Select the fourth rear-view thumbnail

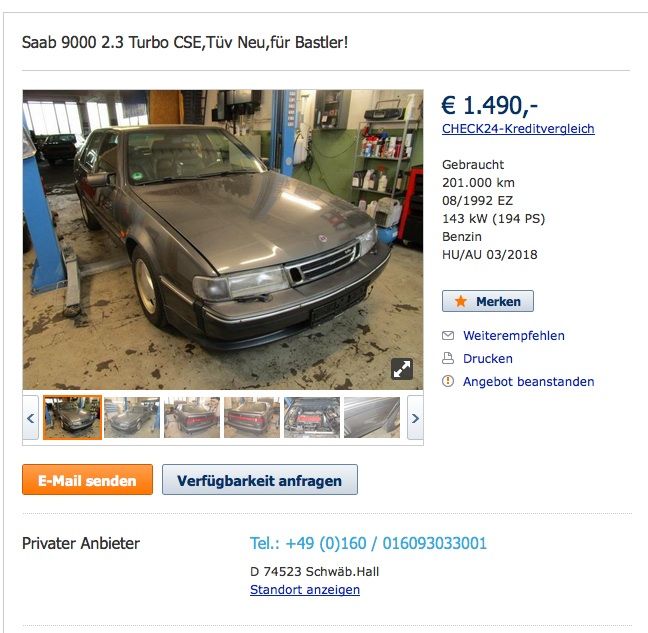[252, 417]
